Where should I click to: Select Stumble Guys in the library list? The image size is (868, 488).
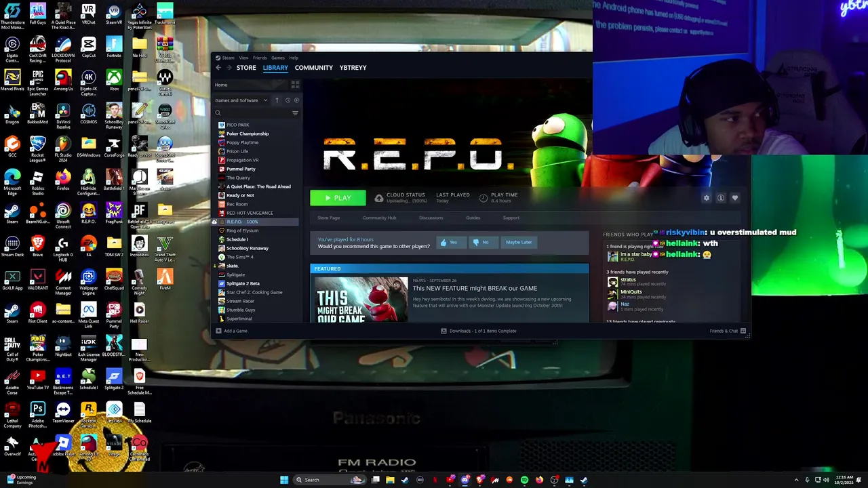(x=241, y=310)
